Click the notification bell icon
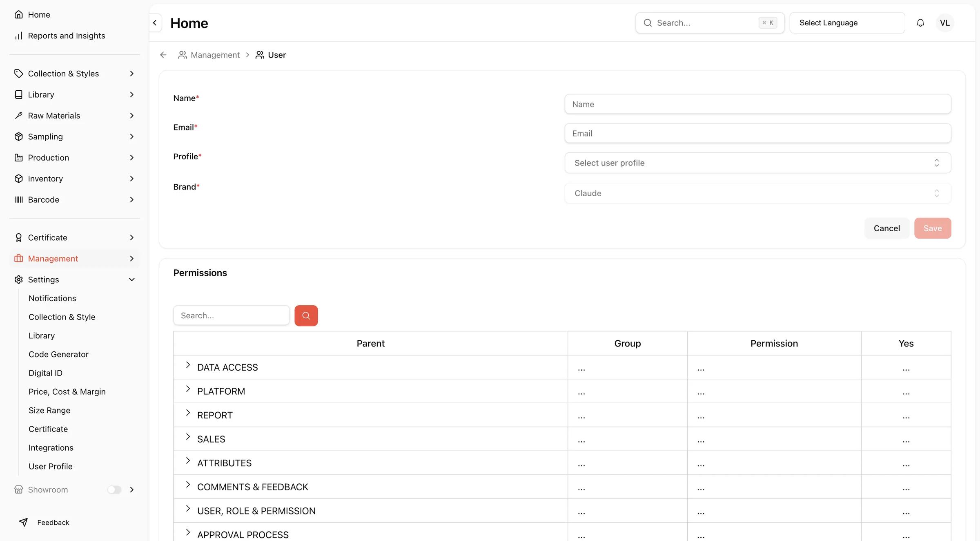 point(920,23)
